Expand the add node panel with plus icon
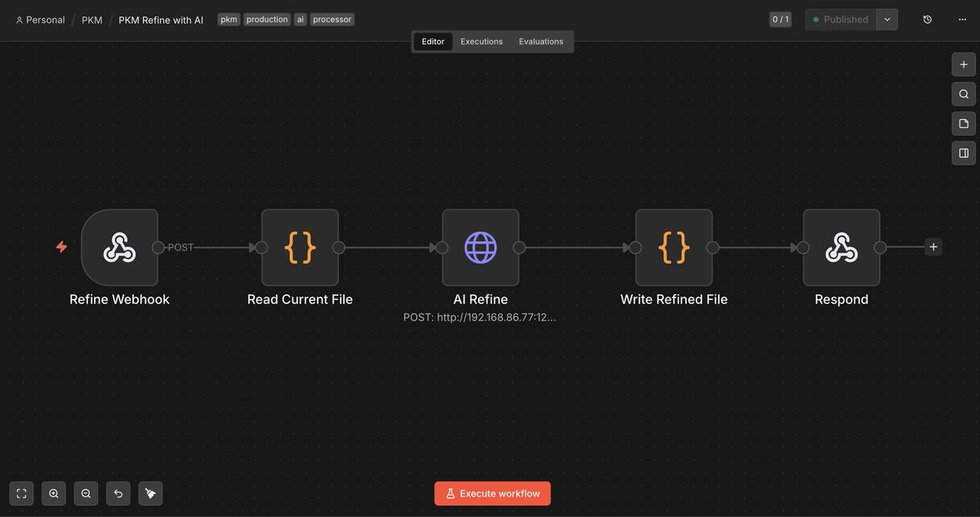Viewport: 980px width, 517px height. pyautogui.click(x=963, y=64)
